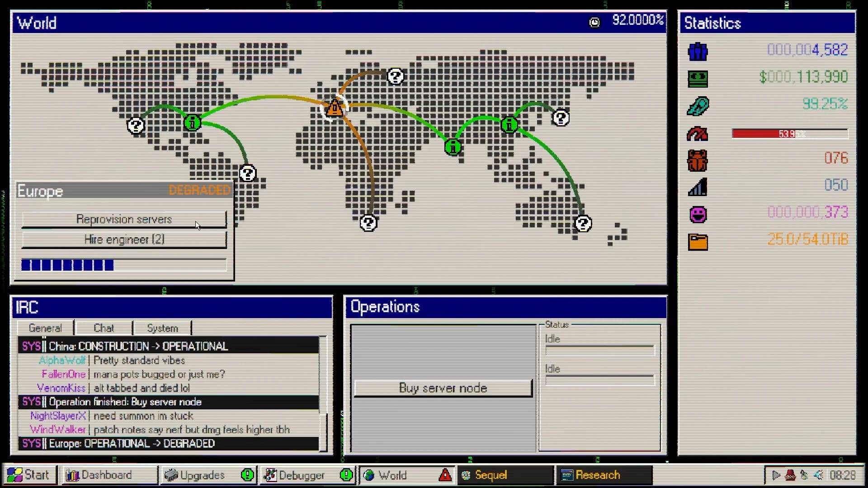Screen dimensions: 868x488
Task: Click the green info node near Europe
Action: [192, 122]
